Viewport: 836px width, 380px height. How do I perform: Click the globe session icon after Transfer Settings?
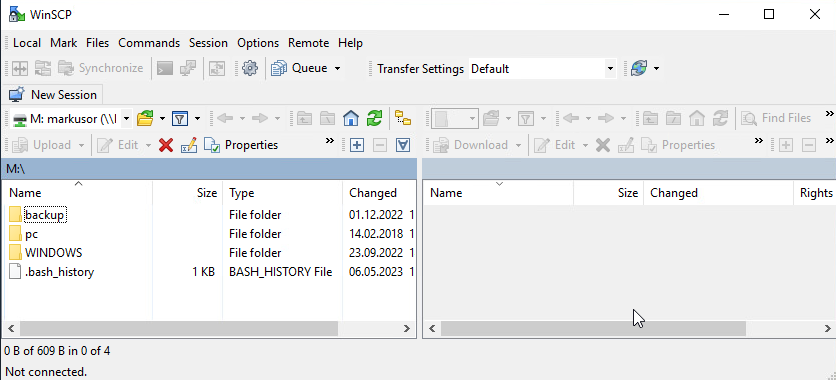639,68
